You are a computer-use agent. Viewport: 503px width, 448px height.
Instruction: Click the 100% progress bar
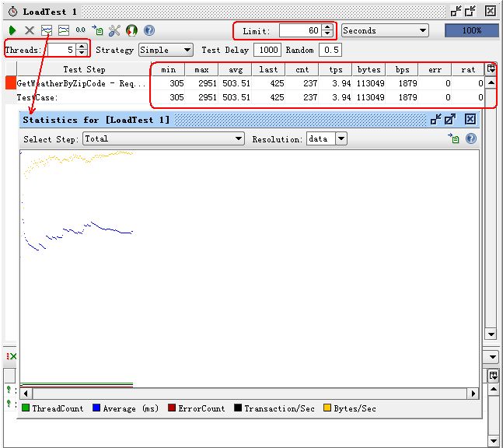pos(471,30)
